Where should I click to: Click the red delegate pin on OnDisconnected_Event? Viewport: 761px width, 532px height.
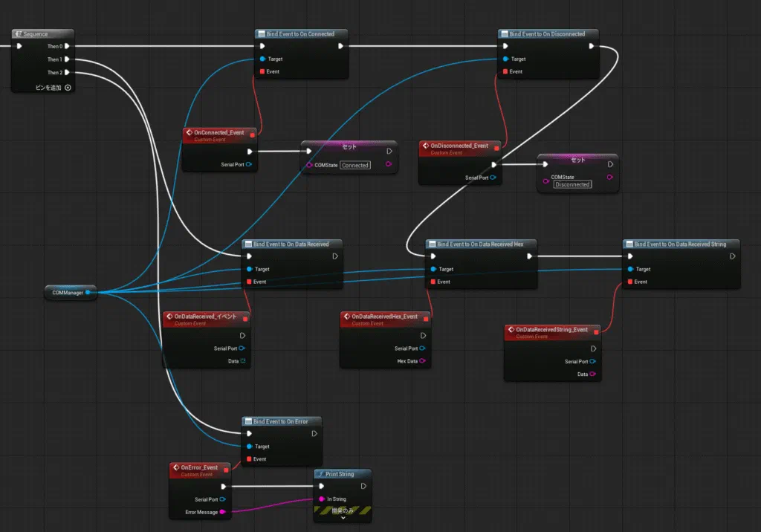tap(496, 148)
